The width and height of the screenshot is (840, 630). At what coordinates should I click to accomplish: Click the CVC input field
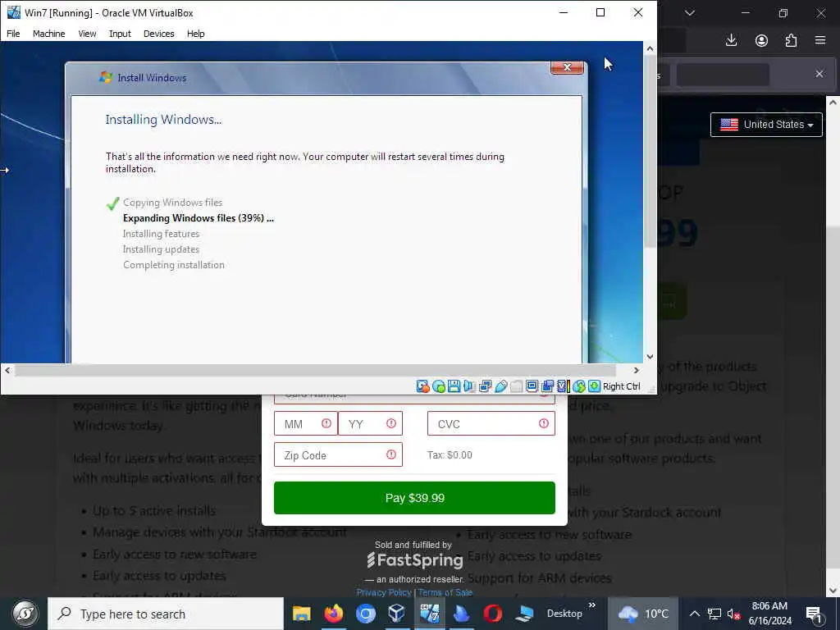(x=491, y=424)
